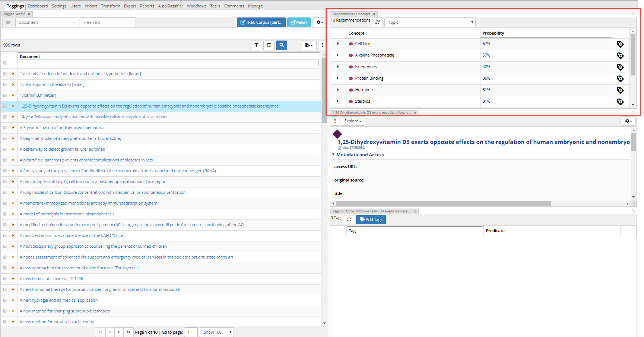Refresh the recommendations list
This screenshot has height=337, width=644.
coord(377,22)
